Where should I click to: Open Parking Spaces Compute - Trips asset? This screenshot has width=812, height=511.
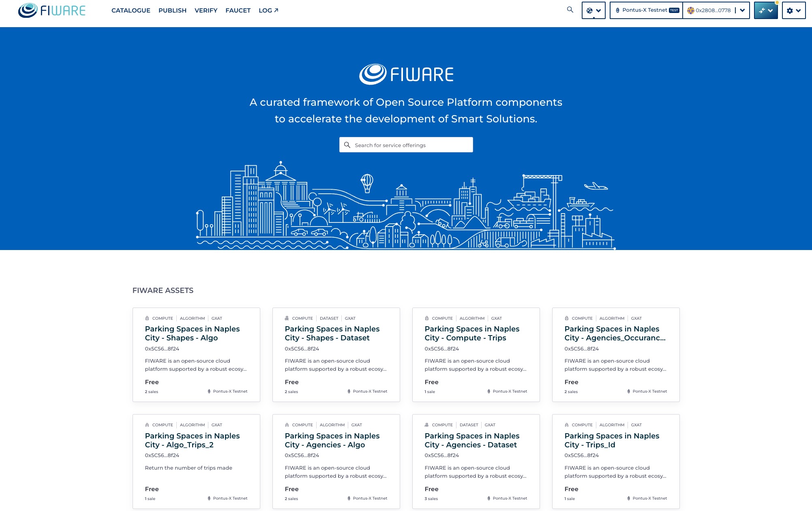[476, 355]
